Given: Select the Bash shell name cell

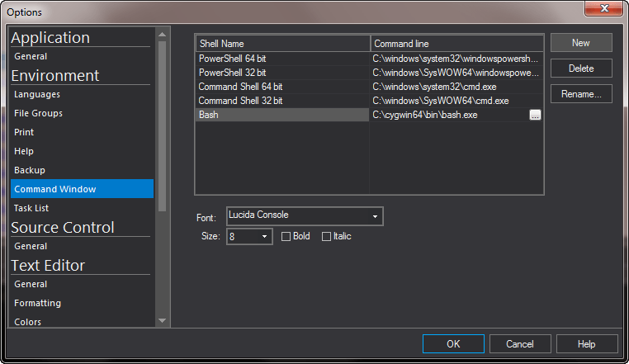Looking at the screenshot, I should coord(282,115).
